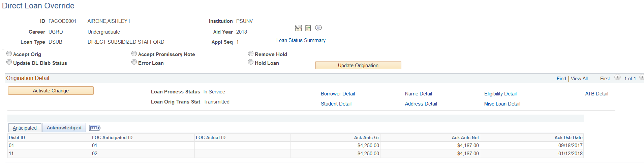Image resolution: width=644 pixels, height=166 pixels.
Task: Click the next row arrow icon
Action: 641,78
